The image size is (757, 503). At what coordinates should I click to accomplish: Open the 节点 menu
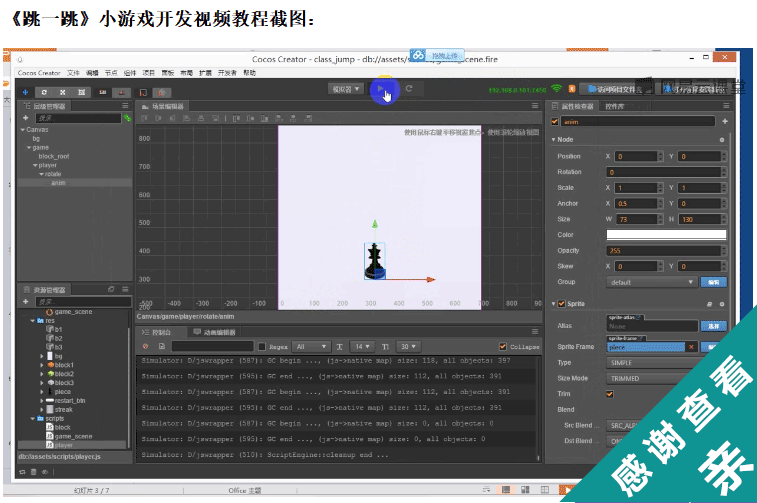[x=111, y=73]
